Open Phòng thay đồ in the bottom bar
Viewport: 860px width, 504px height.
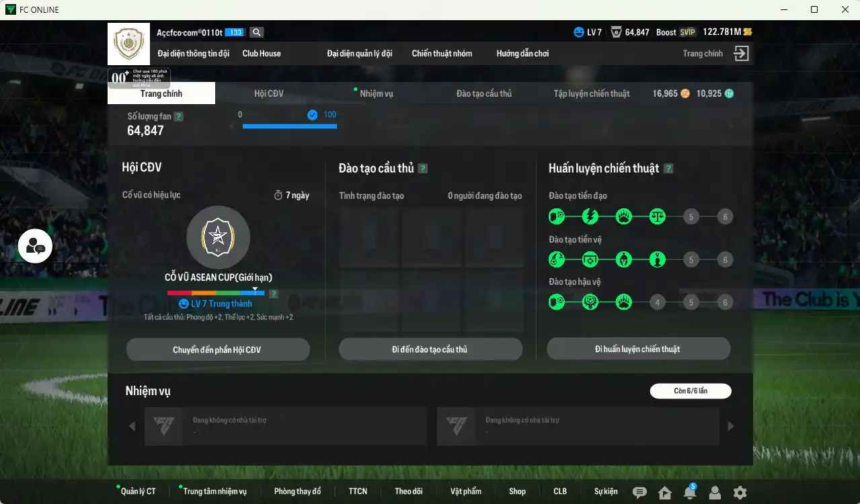coord(298,491)
